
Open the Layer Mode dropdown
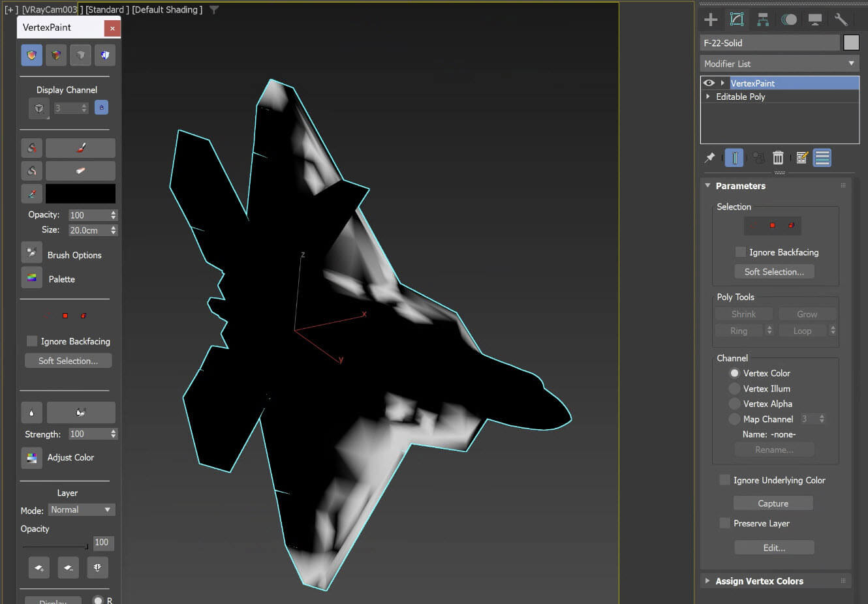click(x=81, y=510)
